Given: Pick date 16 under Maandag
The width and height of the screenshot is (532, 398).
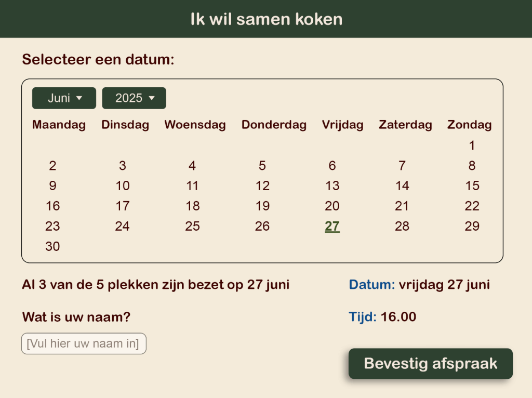Looking at the screenshot, I should point(52,206).
